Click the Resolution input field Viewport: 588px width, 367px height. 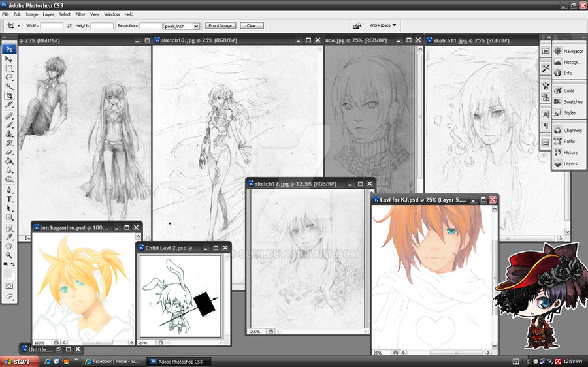pyautogui.click(x=151, y=26)
